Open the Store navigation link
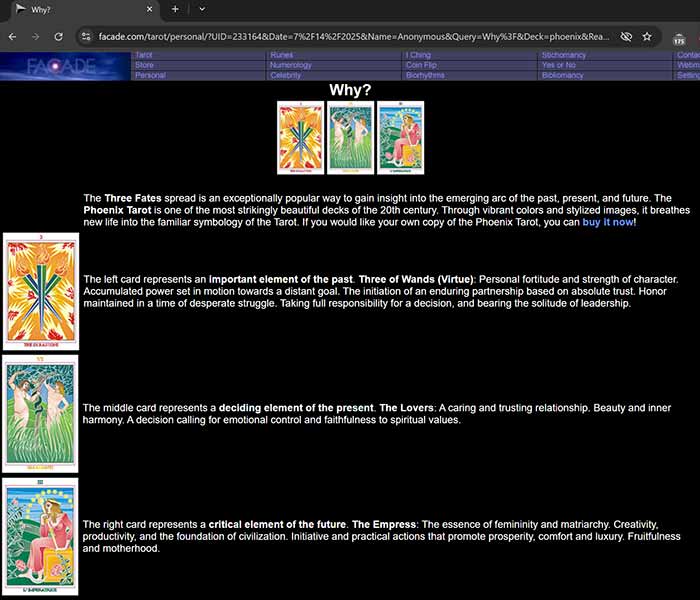700x600 pixels. pos(144,65)
